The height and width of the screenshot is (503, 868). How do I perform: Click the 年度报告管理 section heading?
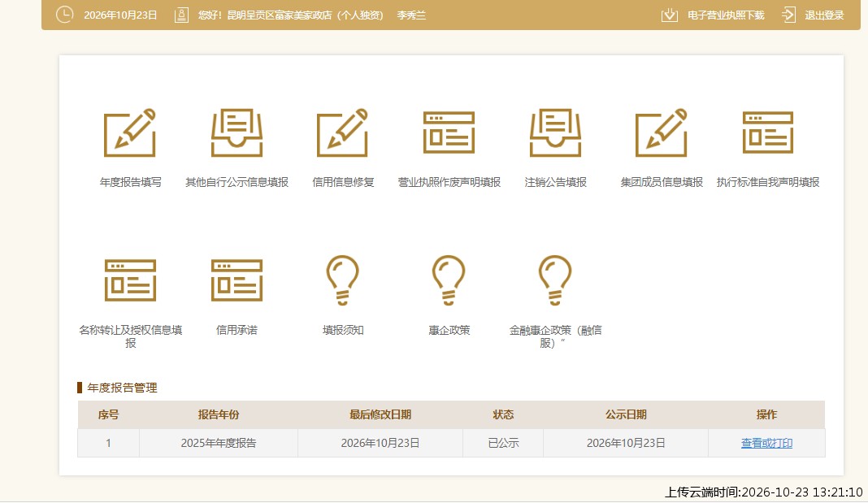123,388
